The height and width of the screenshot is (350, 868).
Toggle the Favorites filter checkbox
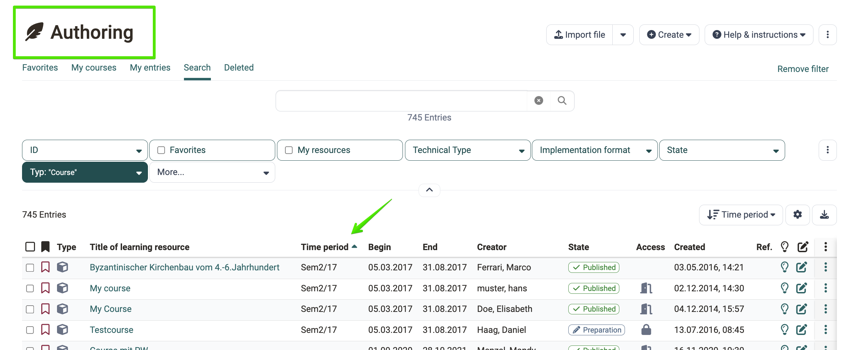point(161,150)
